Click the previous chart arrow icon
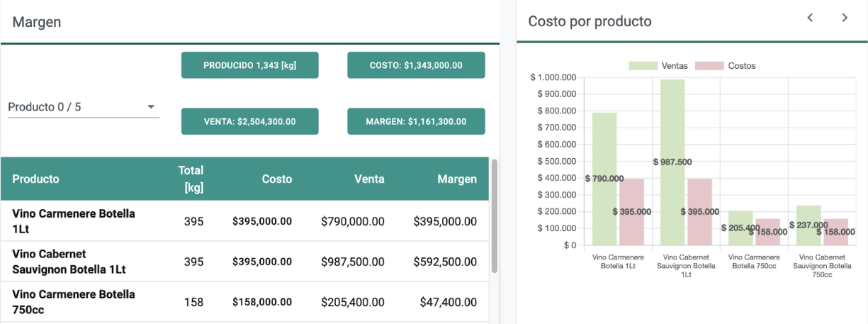The width and height of the screenshot is (868, 324). [x=811, y=18]
